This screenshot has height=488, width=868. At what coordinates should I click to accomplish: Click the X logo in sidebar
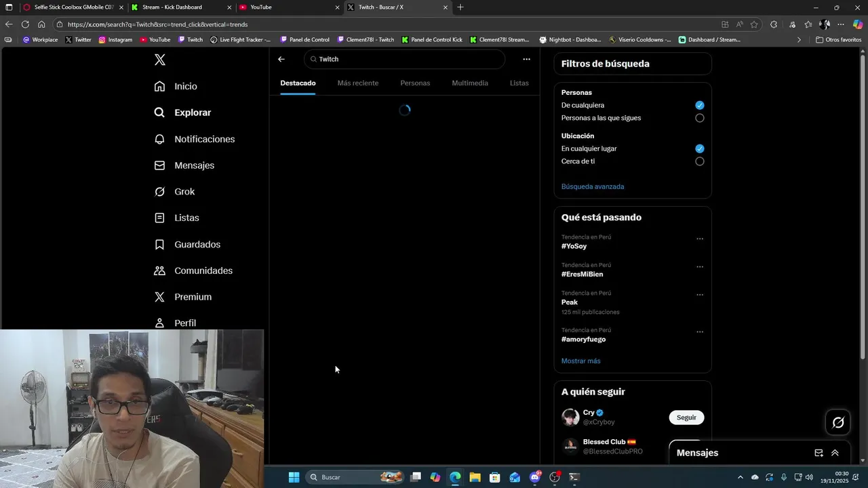point(160,60)
